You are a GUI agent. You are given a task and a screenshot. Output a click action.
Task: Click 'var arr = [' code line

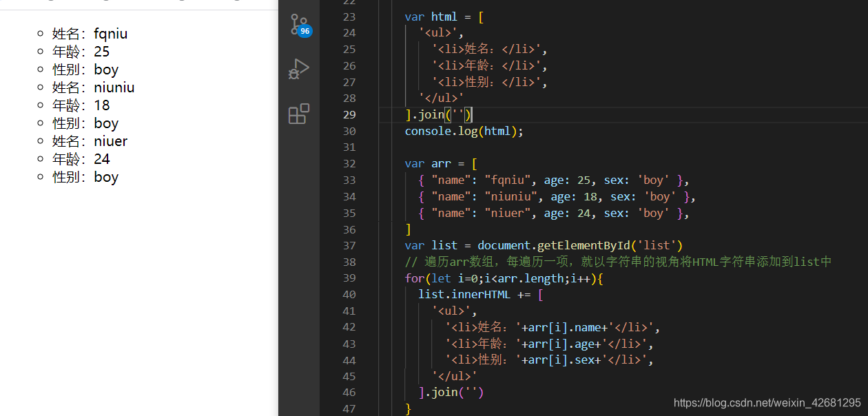pos(442,163)
